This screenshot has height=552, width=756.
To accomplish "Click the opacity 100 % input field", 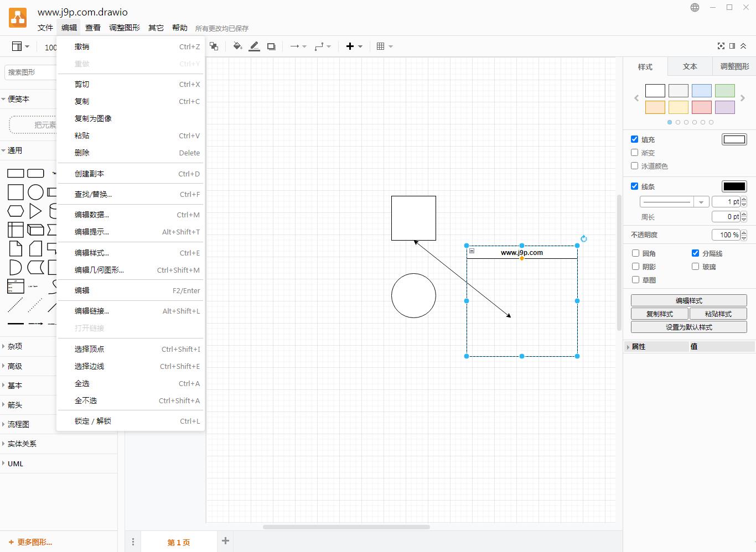I will click(726, 235).
